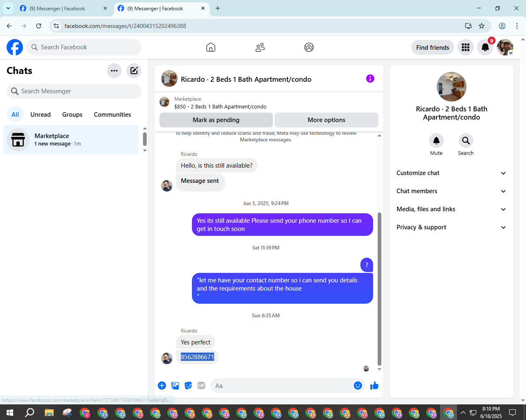
Task: Reload the browser page
Action: [39, 26]
